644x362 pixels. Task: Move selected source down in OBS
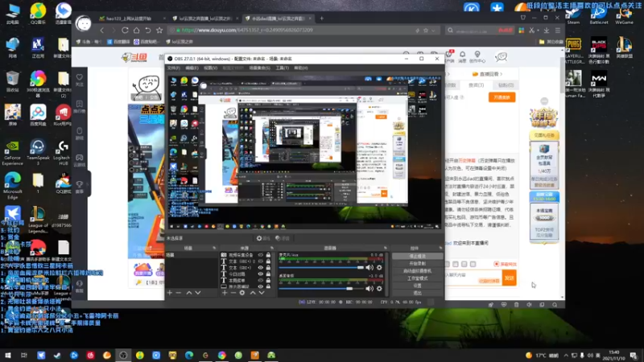point(261,293)
